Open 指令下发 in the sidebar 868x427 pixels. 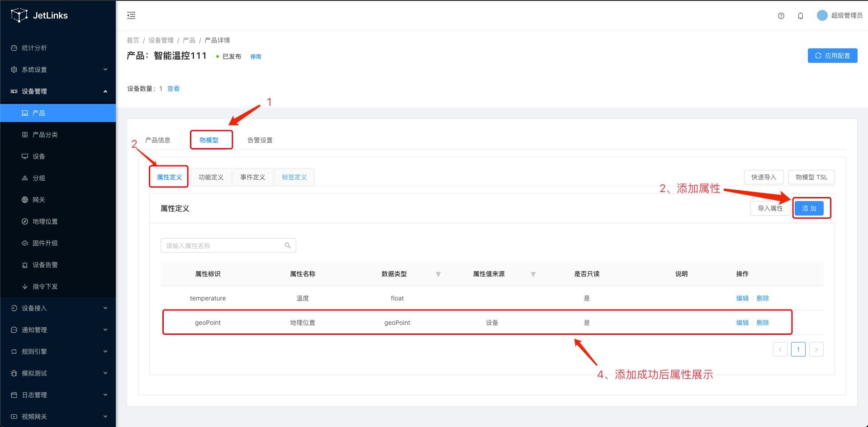[x=58, y=286]
